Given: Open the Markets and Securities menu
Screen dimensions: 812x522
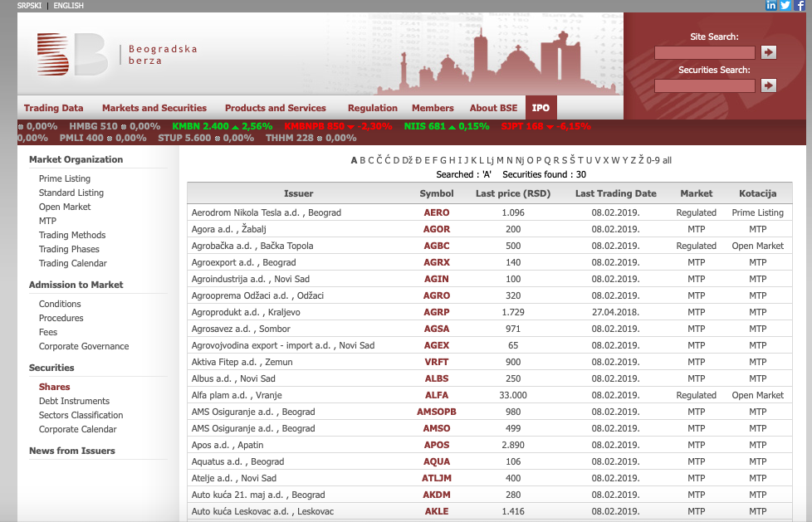Looking at the screenshot, I should 154,108.
